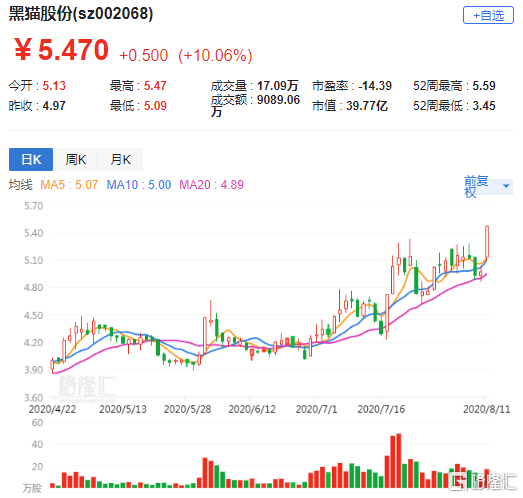This screenshot has width=523, height=498.
Task: Click the MA20 : 4.89 legend
Action: [211, 184]
